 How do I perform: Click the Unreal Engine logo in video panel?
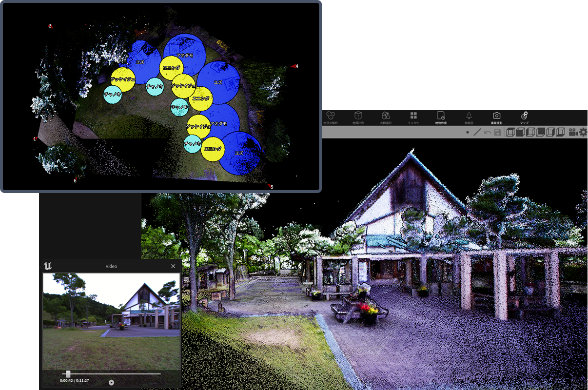tap(48, 266)
